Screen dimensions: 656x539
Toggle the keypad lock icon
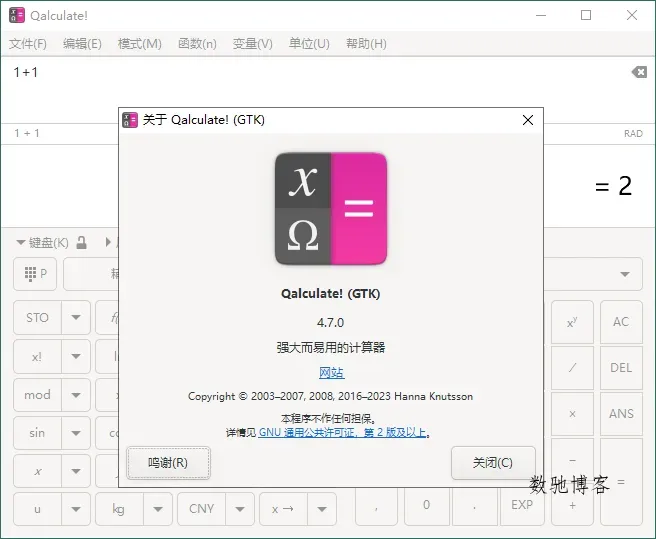(82, 242)
